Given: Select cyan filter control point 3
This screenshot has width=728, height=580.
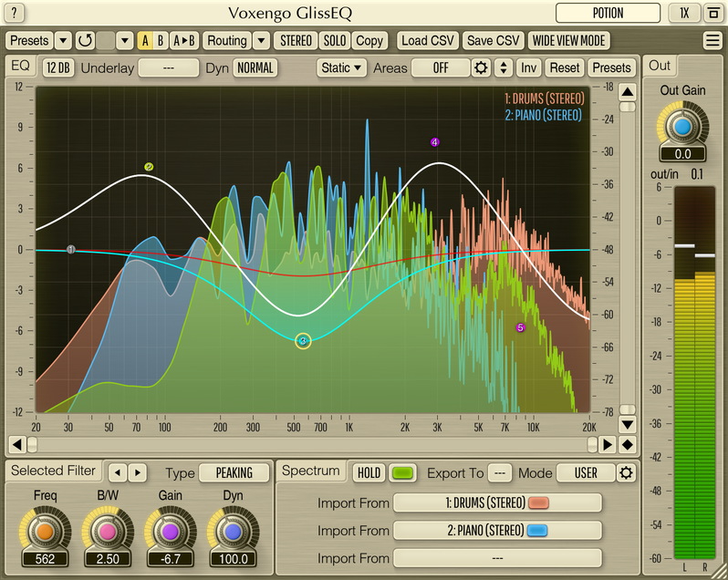Looking at the screenshot, I should click(x=303, y=341).
